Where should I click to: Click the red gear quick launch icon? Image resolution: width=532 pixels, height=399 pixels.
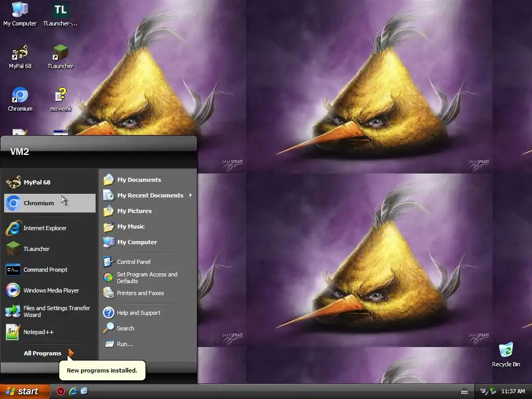(61, 392)
